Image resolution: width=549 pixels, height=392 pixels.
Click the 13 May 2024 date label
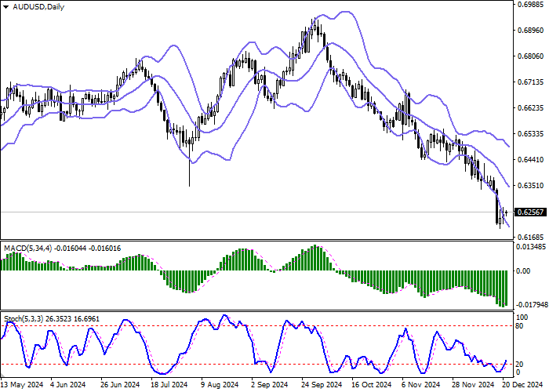(x=21, y=386)
